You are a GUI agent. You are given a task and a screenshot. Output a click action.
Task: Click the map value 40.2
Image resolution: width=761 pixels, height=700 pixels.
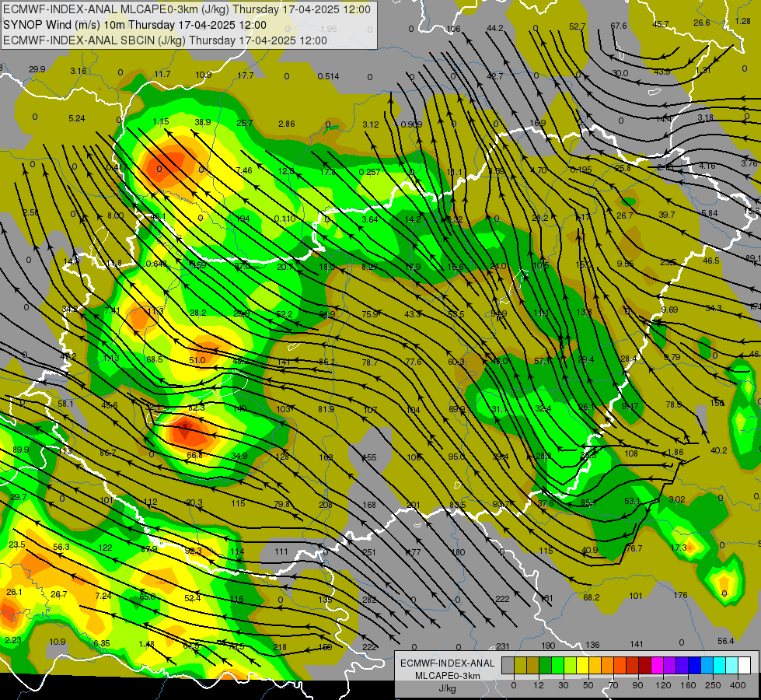click(x=719, y=450)
